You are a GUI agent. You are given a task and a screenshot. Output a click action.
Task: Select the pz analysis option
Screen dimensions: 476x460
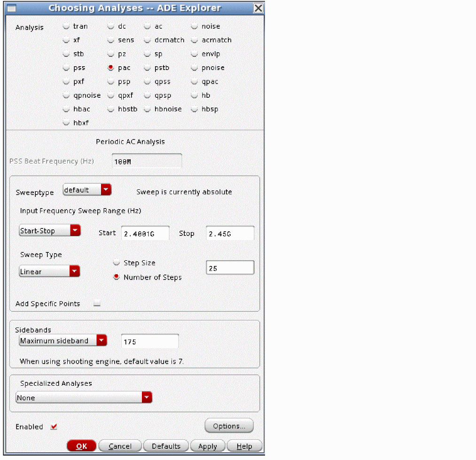[x=111, y=54]
